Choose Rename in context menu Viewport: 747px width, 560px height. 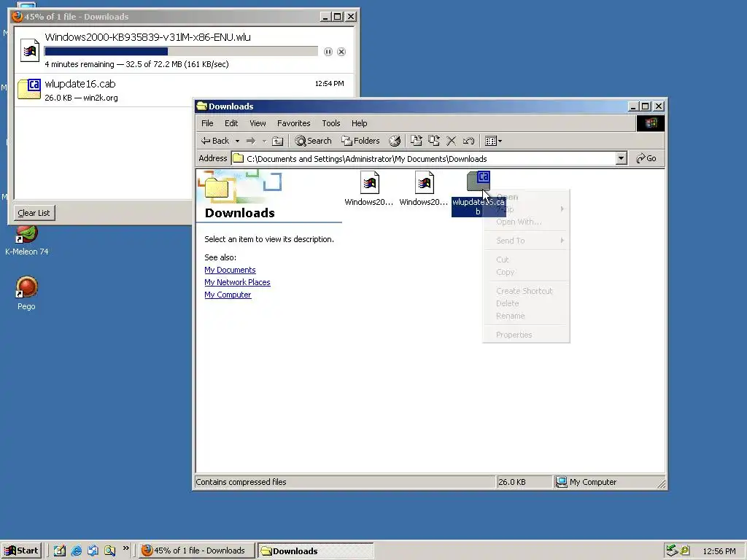(526, 316)
